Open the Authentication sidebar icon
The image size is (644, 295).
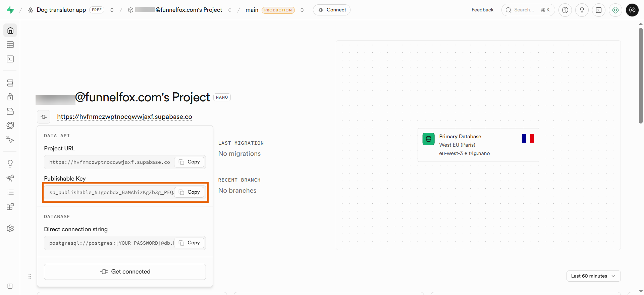[x=10, y=97]
